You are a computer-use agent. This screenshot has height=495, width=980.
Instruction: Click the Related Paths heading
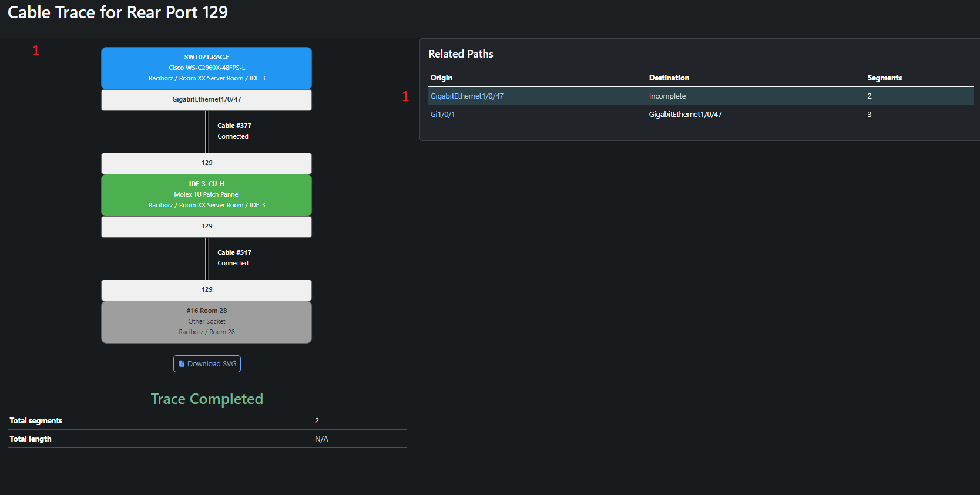point(461,54)
